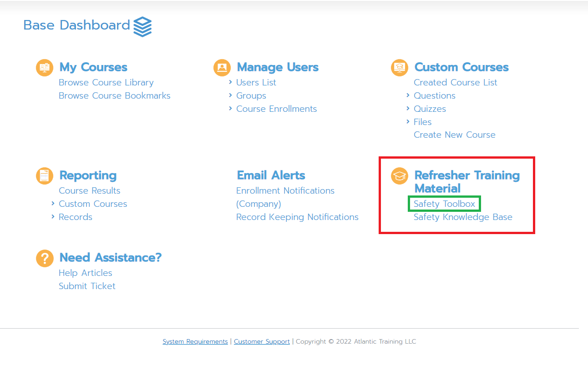Expand the Quizzes chevron
588x365 pixels.
pyautogui.click(x=408, y=108)
